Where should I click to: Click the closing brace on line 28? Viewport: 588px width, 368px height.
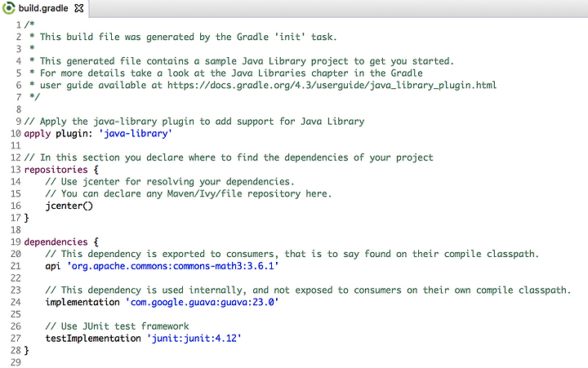[27, 350]
